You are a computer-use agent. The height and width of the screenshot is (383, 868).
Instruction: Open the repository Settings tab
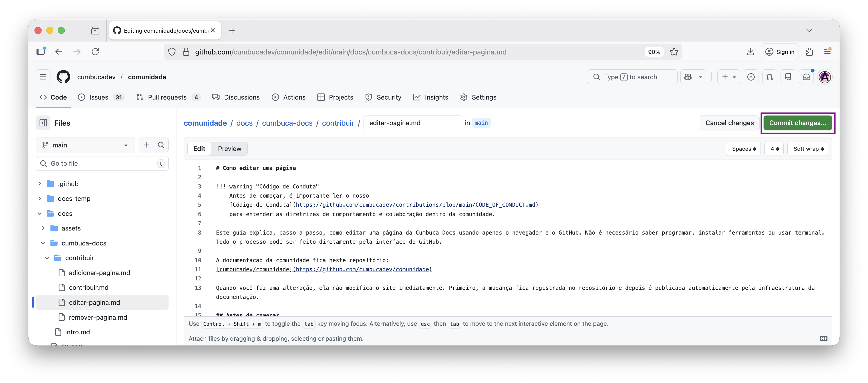click(x=478, y=97)
